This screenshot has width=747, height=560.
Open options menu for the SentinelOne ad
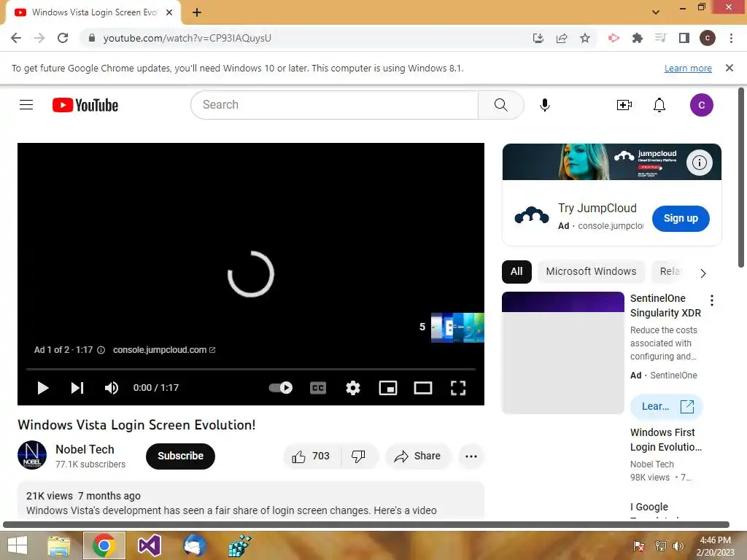click(x=712, y=300)
